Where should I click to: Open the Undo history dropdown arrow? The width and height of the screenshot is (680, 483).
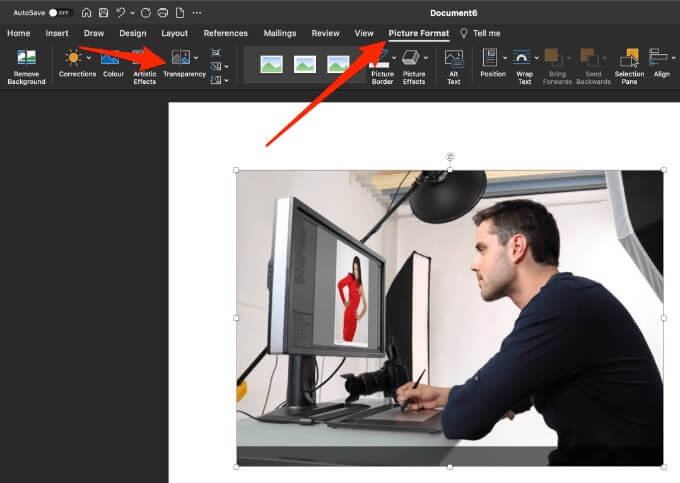(x=132, y=13)
